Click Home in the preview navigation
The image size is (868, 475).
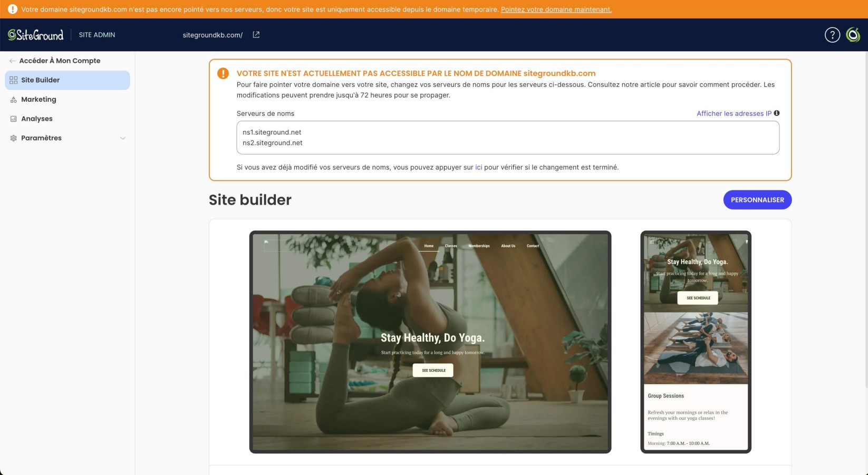coord(429,246)
